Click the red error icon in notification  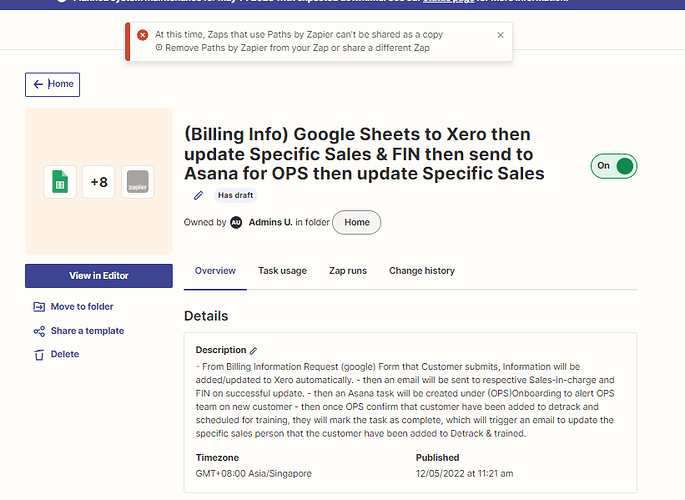(x=142, y=35)
